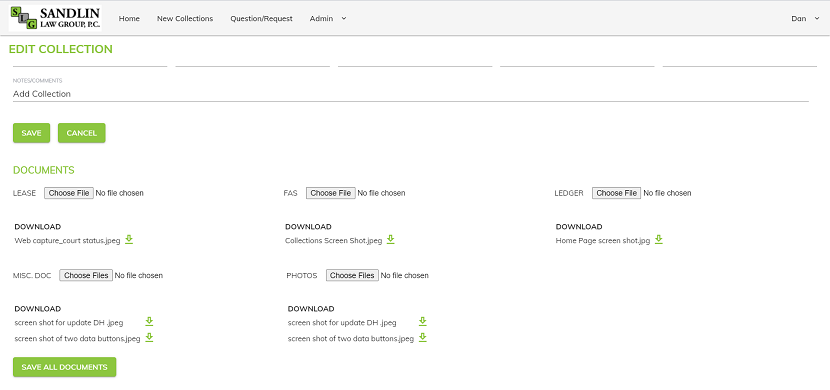Image resolution: width=830 pixels, height=390 pixels.
Task: Download Web capture_court status.jpeg via its icon
Action: [x=129, y=240]
